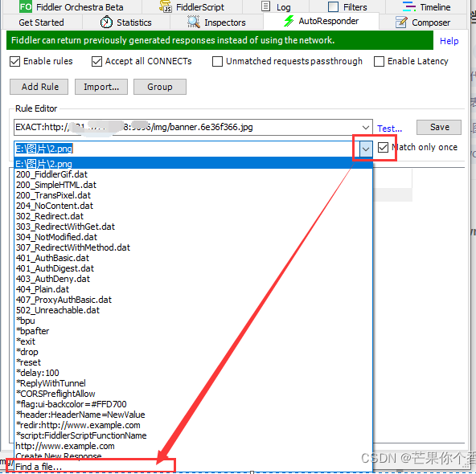476x474 pixels.
Task: Select the AutoResponder tab
Action: click(x=321, y=21)
